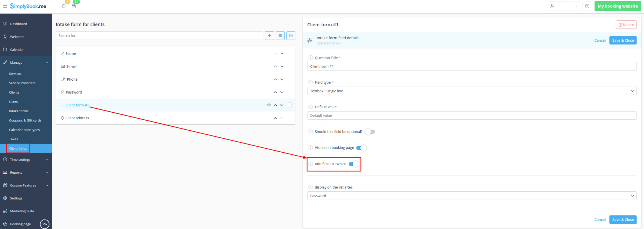Viewport: 644px width, 229px height.
Task: Click info icon next to Question Title
Action: (310, 58)
